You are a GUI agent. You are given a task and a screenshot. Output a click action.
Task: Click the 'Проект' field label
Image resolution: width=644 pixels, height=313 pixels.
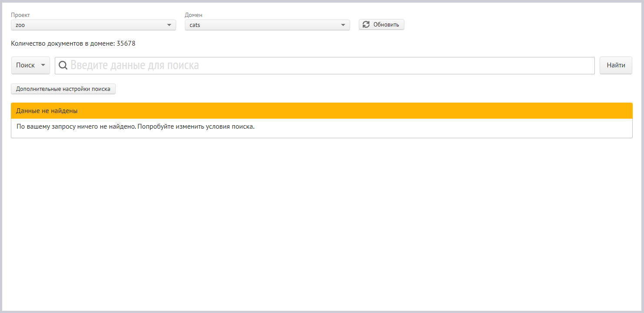click(x=20, y=15)
